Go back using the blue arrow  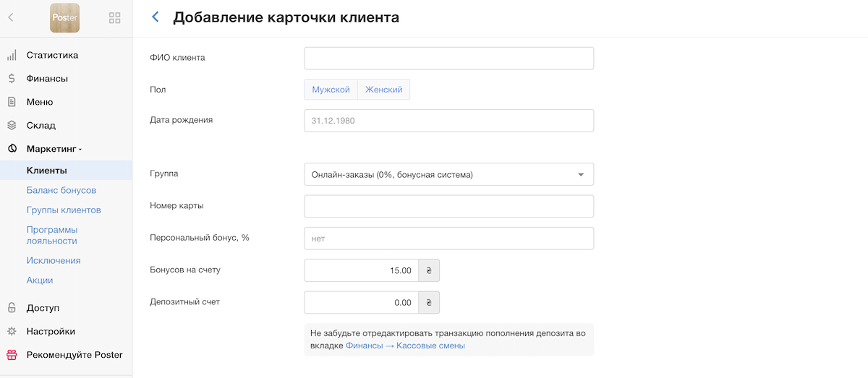pyautogui.click(x=155, y=17)
